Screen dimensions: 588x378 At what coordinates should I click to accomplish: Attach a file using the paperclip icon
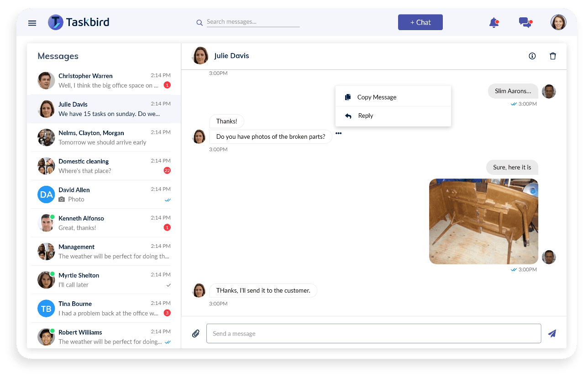pos(196,333)
